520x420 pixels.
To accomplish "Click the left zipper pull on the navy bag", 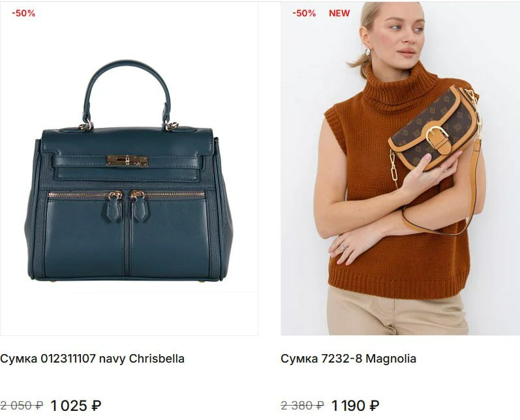I will pos(114,206).
